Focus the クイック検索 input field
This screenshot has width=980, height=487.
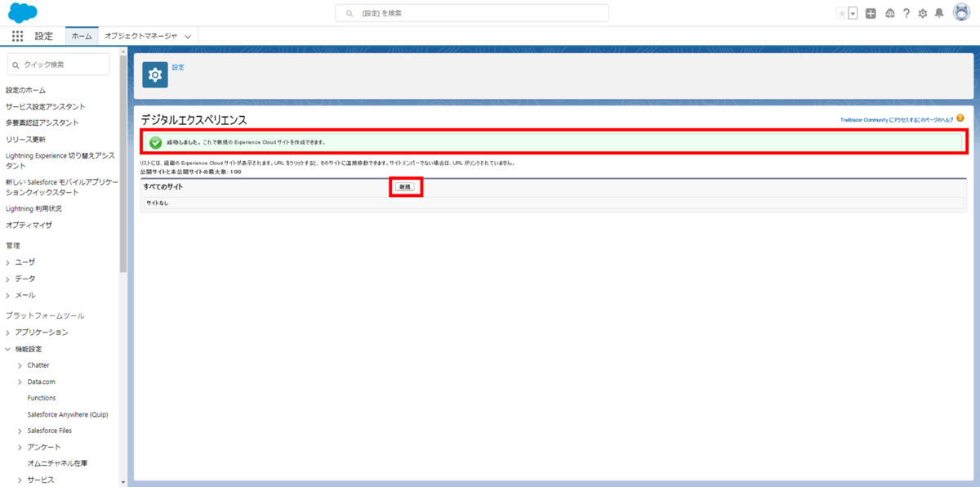[x=58, y=65]
